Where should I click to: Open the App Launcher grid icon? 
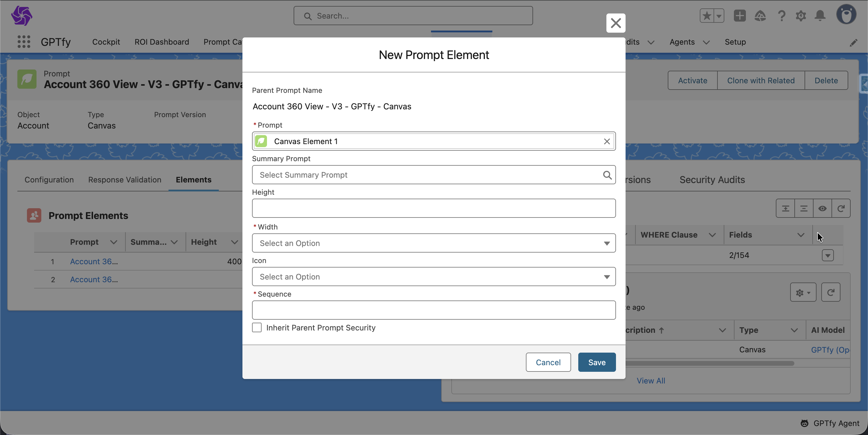pyautogui.click(x=24, y=42)
